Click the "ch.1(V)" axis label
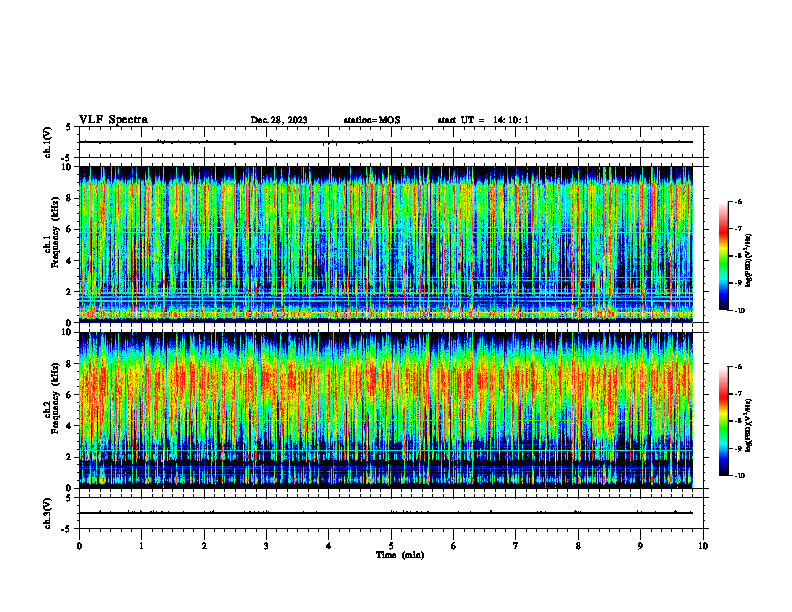 [48, 142]
